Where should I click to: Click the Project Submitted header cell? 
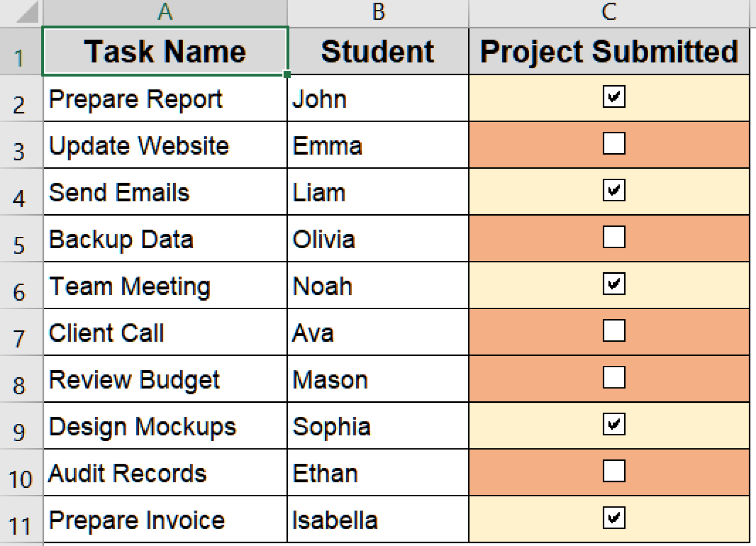pos(609,52)
